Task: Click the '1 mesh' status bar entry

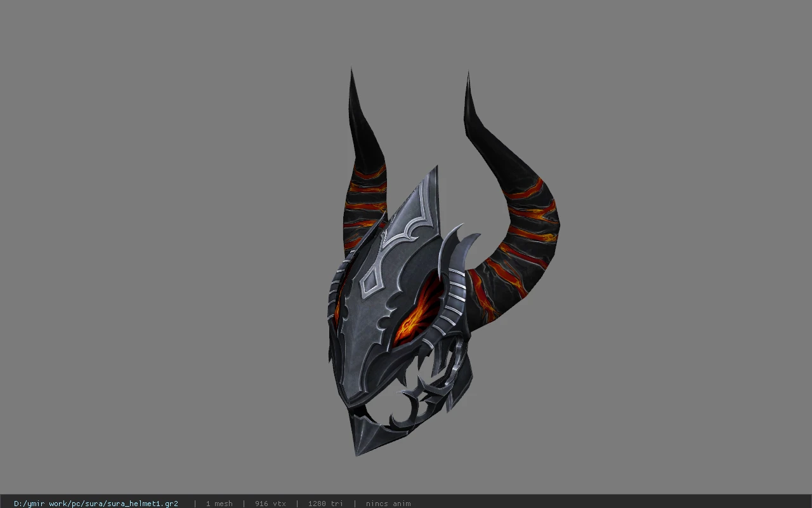Action: pyautogui.click(x=219, y=504)
